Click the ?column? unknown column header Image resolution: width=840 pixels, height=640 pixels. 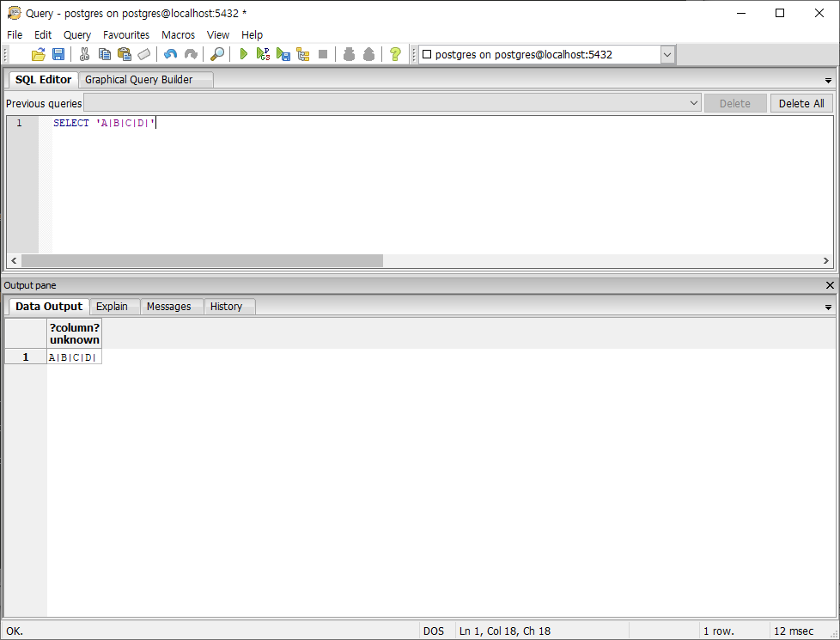click(x=75, y=333)
